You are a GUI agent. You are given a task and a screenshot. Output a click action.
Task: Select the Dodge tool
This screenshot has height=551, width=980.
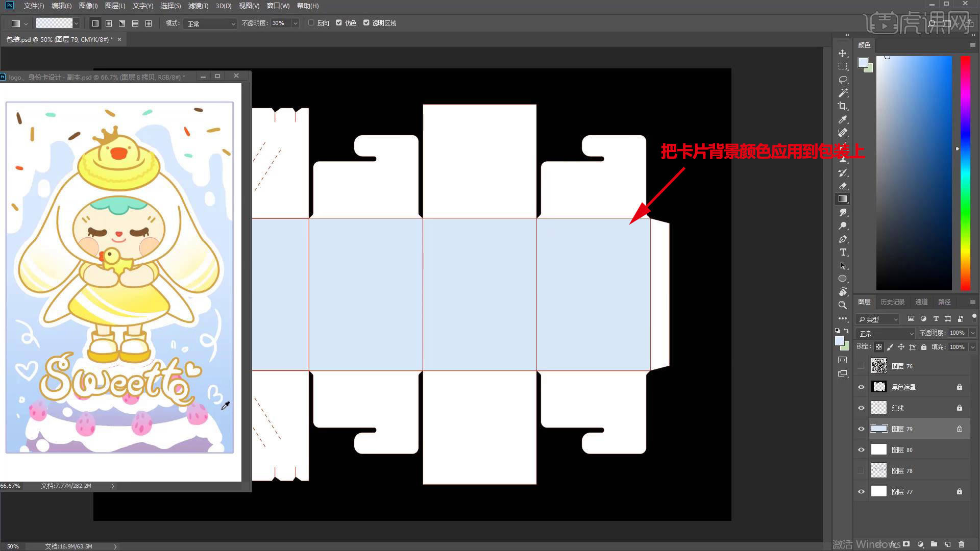843,226
